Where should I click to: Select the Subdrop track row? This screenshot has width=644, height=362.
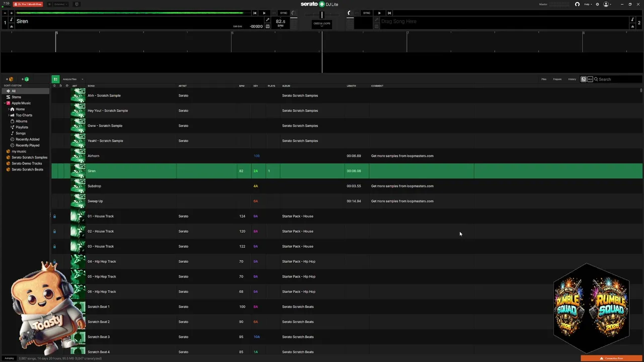pyautogui.click(x=347, y=186)
